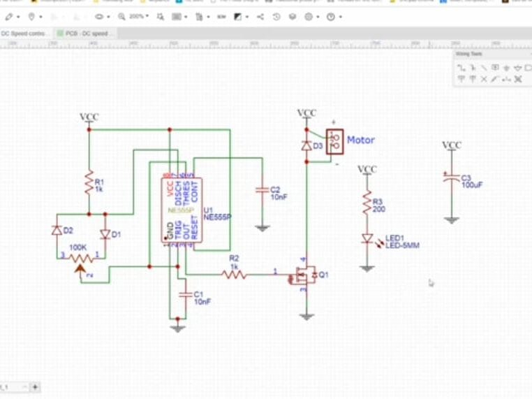
Task: Click the settings gear icon
Action: [309, 17]
